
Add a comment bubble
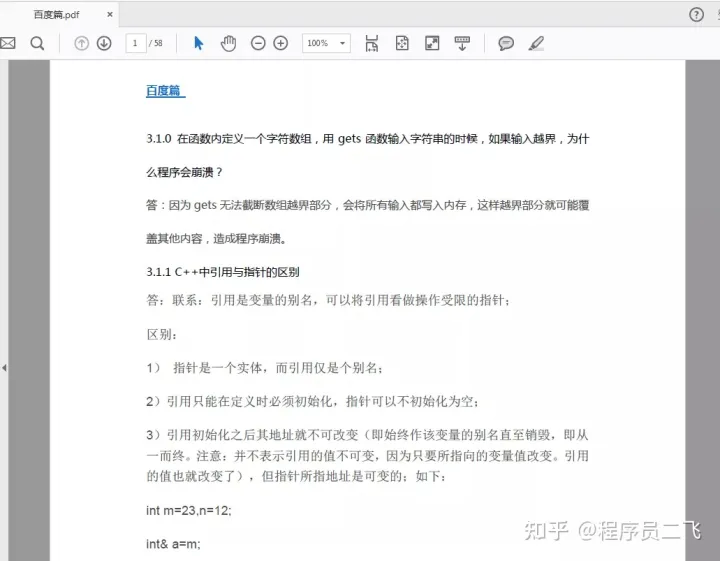click(506, 44)
